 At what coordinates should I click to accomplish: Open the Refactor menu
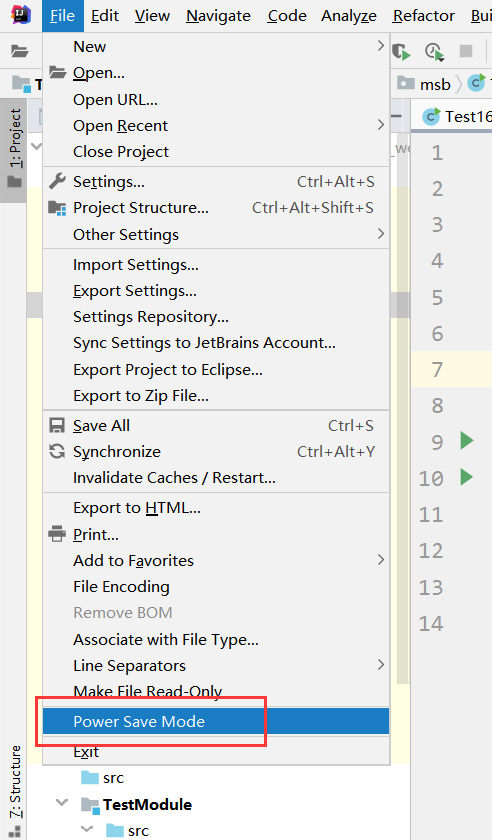pyautogui.click(x=423, y=16)
